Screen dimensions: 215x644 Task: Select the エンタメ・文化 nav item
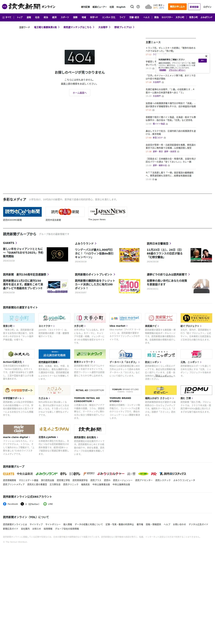[109, 17]
